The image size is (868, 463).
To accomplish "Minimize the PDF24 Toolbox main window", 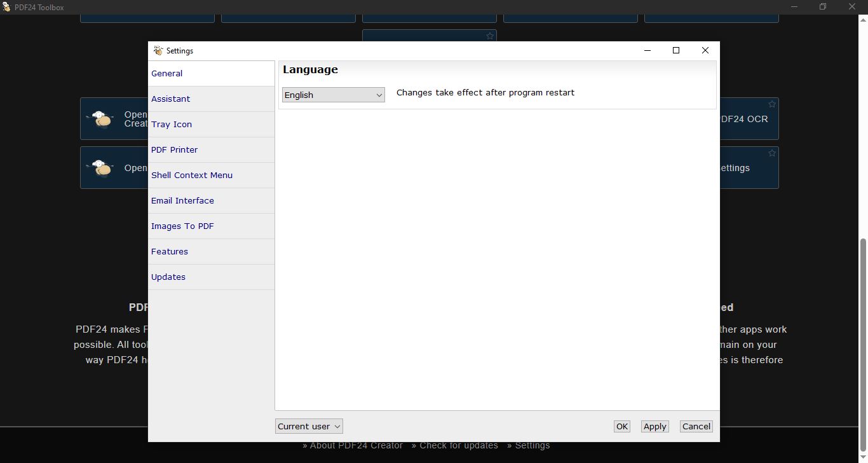I will tap(794, 7).
